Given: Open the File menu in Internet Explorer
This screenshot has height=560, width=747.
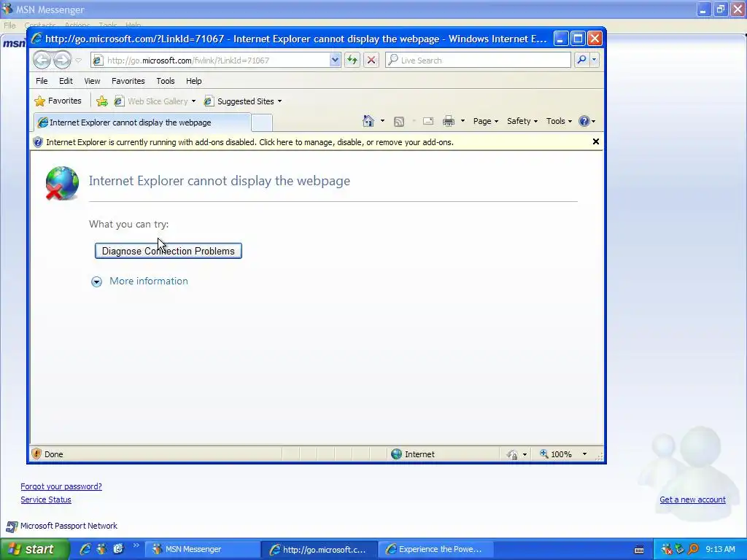Looking at the screenshot, I should [42, 81].
